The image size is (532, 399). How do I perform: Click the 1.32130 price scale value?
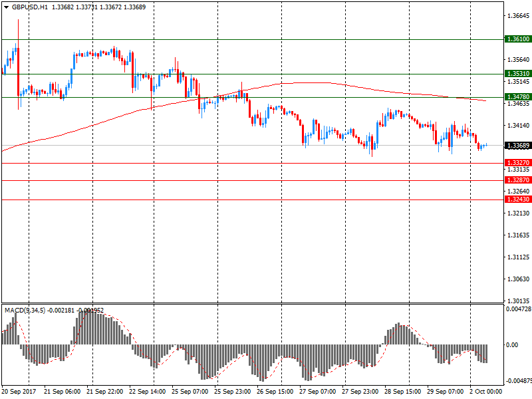518,213
